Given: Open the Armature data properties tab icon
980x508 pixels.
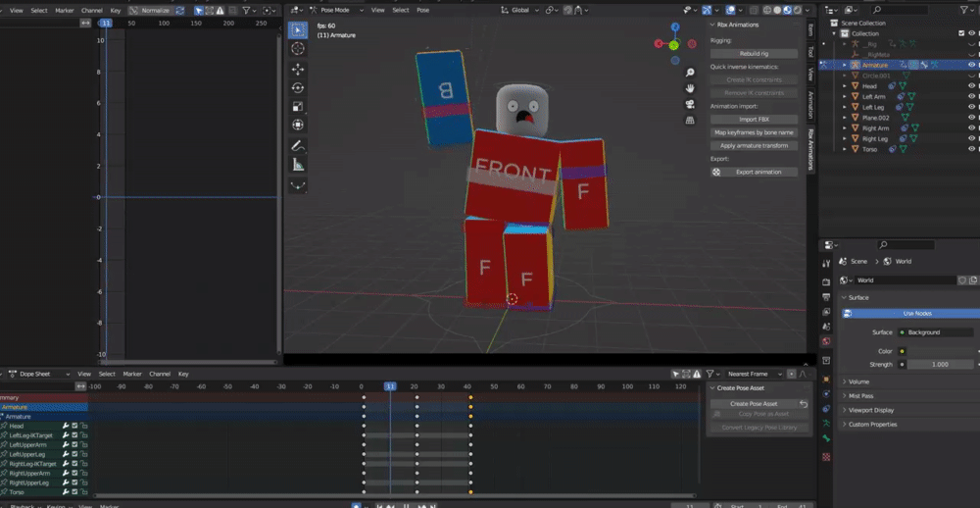Looking at the screenshot, I should pyautogui.click(x=826, y=423).
